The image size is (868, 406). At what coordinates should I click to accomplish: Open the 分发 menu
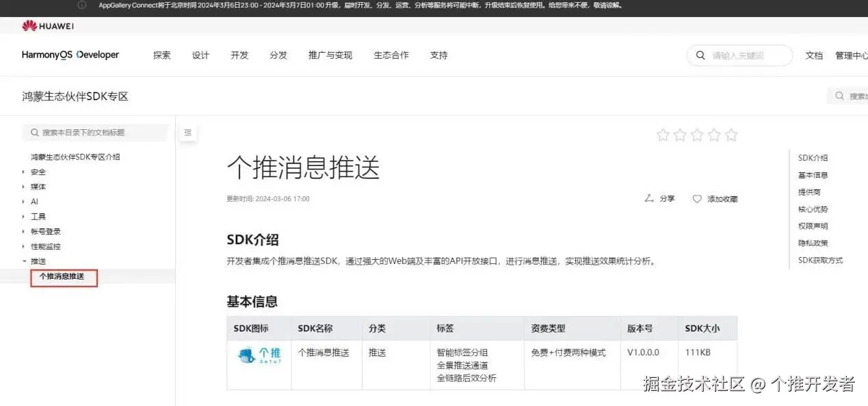278,55
